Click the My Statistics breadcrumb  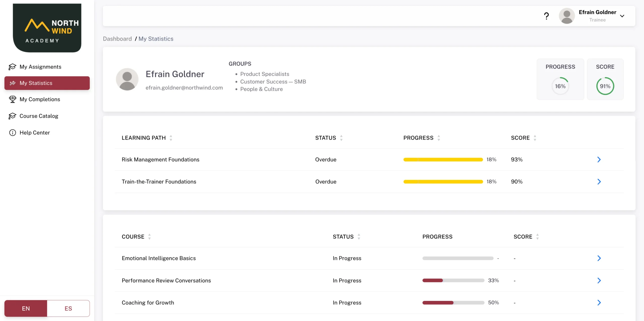pyautogui.click(x=156, y=39)
